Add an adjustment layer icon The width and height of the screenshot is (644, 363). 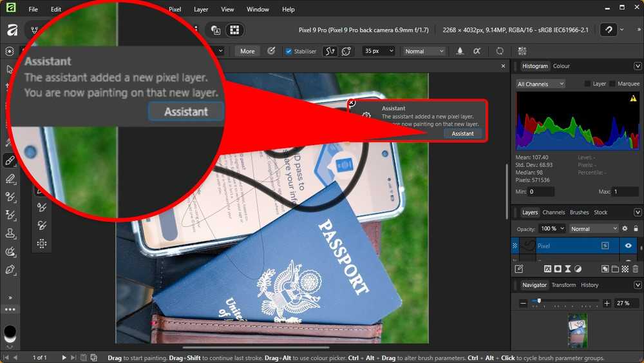pos(578,269)
